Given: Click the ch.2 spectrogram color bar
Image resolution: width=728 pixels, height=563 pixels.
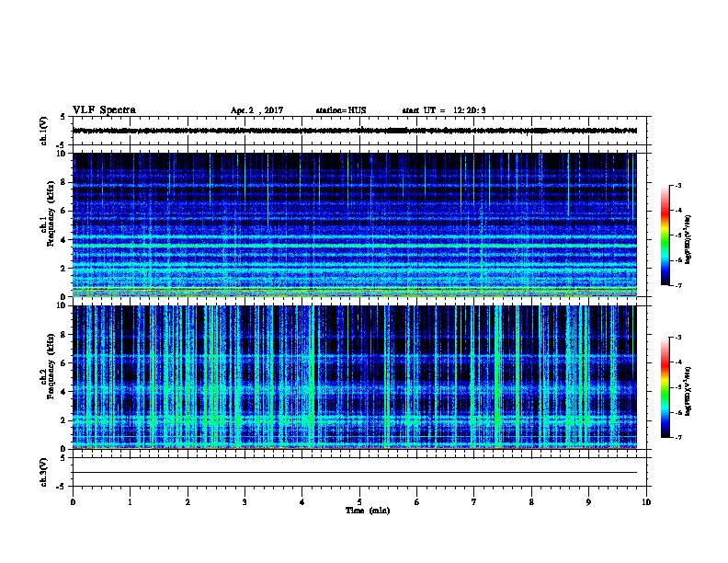Looking at the screenshot, I should coord(665,387).
